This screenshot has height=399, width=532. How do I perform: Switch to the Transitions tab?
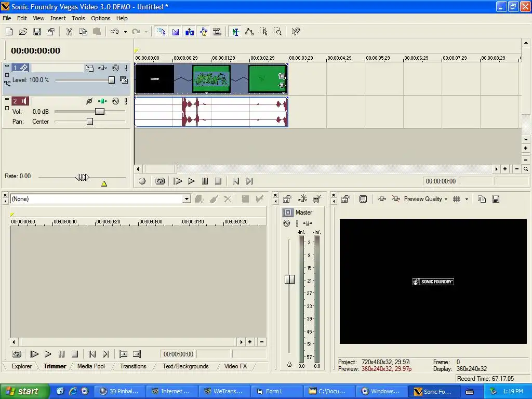[x=133, y=366]
